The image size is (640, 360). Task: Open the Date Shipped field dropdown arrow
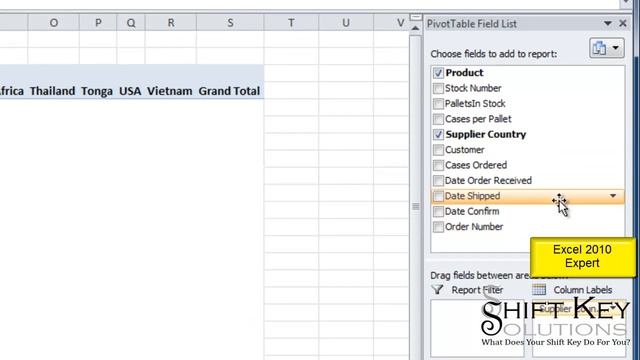(613, 196)
